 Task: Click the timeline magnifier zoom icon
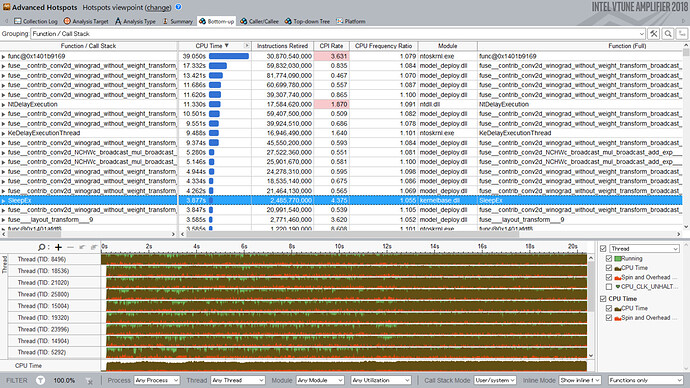[x=42, y=247]
